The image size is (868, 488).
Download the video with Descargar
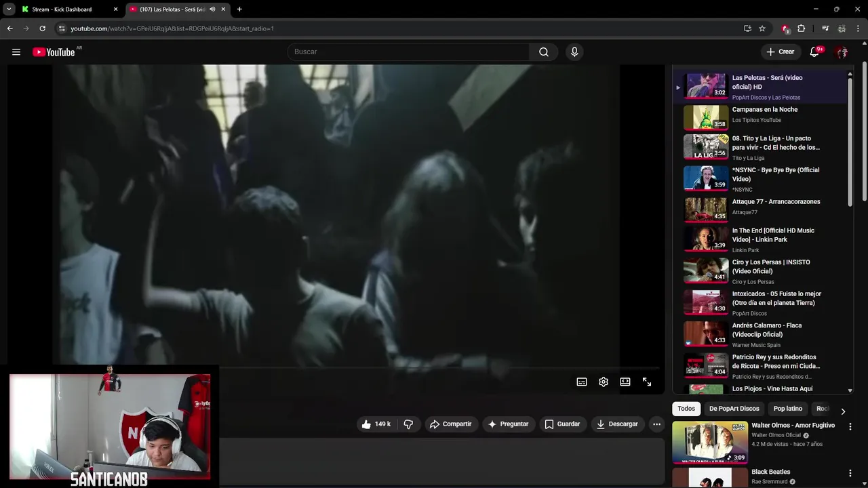click(x=617, y=424)
